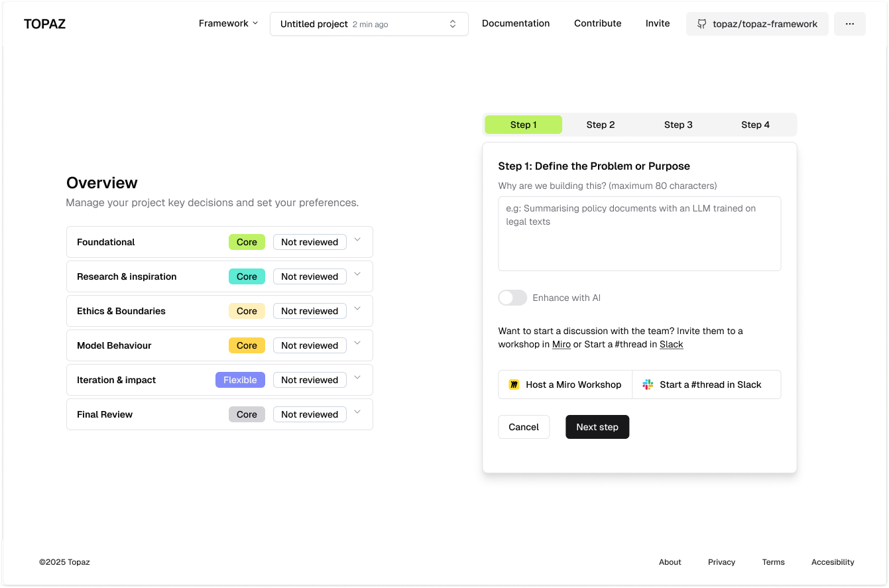Click the Miro icon in workshop button
This screenshot has height=588, width=889.
pyautogui.click(x=514, y=384)
